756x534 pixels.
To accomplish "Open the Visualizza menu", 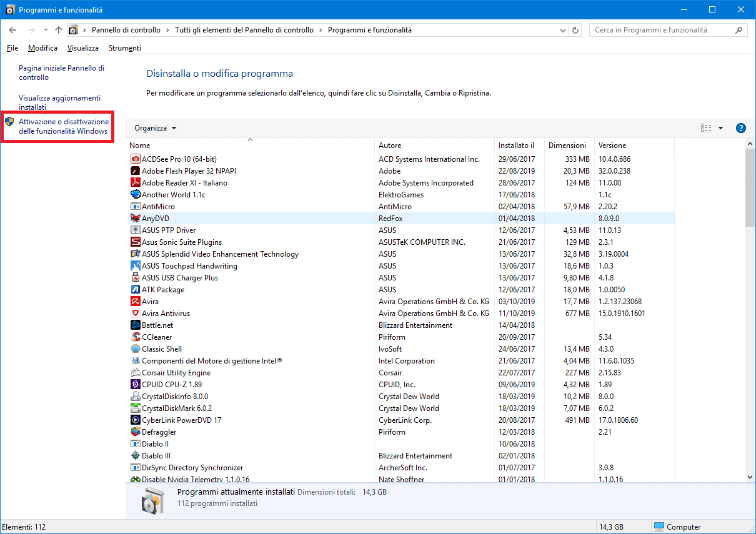I will tap(83, 48).
